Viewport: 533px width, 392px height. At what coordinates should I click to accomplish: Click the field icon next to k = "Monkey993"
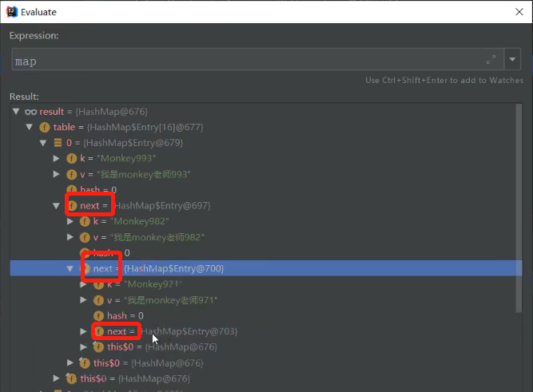71,159
